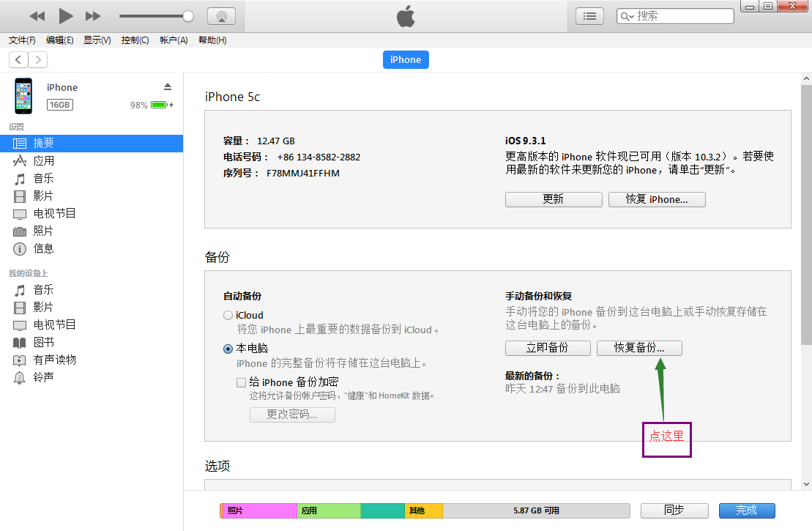Click the 应用 storage bar segment
812x531 pixels.
pyautogui.click(x=329, y=510)
